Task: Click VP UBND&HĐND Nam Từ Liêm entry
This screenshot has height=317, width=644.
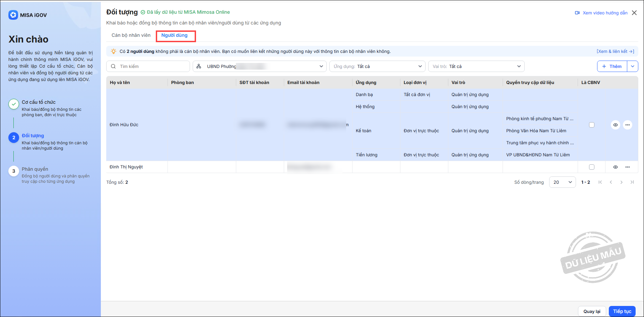Action: tap(538, 155)
